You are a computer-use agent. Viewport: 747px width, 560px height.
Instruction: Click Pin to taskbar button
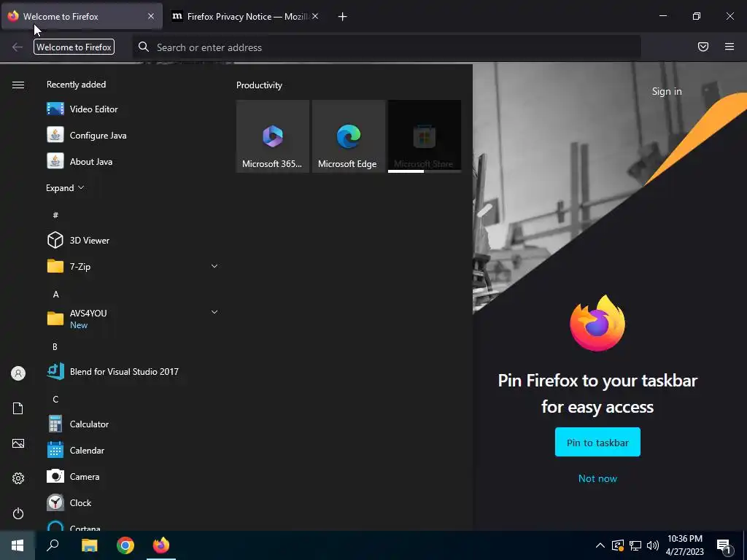pyautogui.click(x=597, y=443)
